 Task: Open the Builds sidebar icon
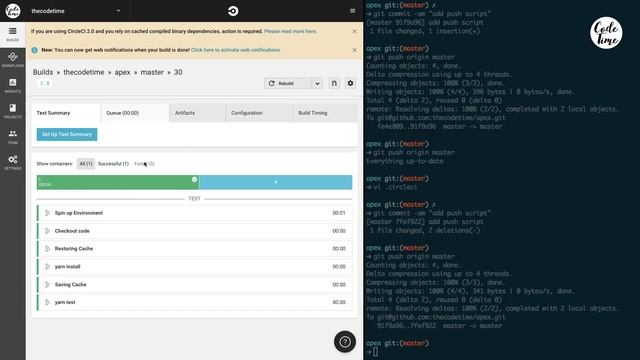[x=13, y=34]
